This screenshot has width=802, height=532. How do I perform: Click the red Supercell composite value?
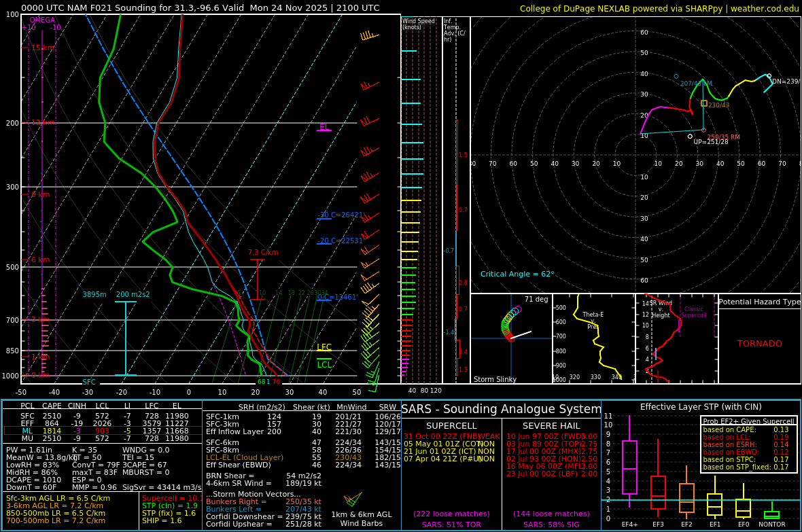[172, 498]
